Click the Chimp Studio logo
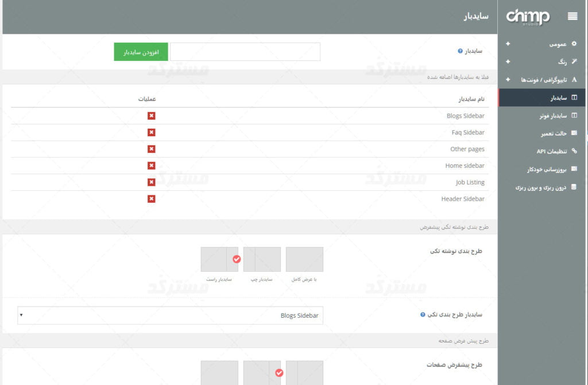Image resolution: width=588 pixels, height=385 pixels. [528, 17]
